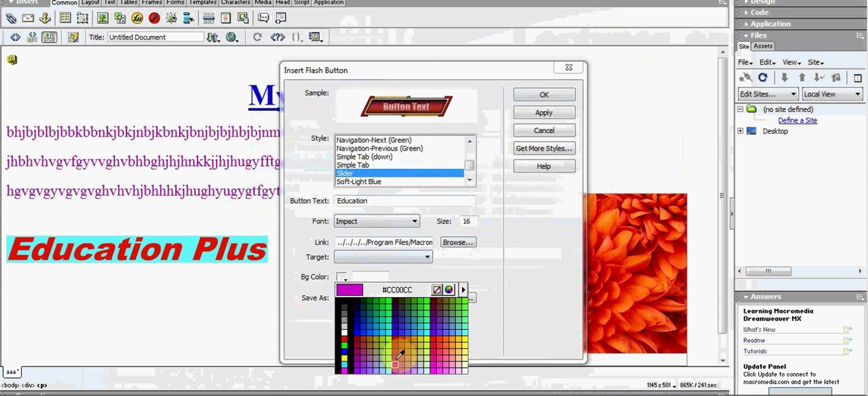
Task: Refresh the Files panel site list
Action: pyautogui.click(x=763, y=78)
